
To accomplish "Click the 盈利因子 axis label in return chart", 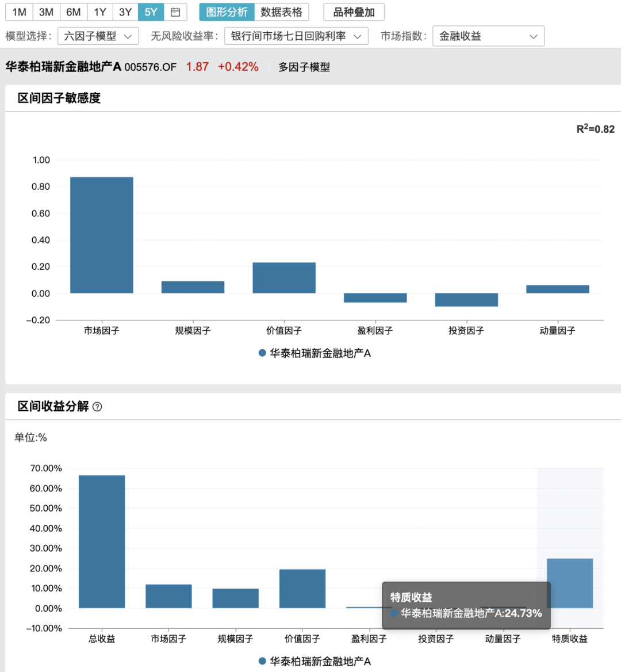I will click(x=369, y=639).
